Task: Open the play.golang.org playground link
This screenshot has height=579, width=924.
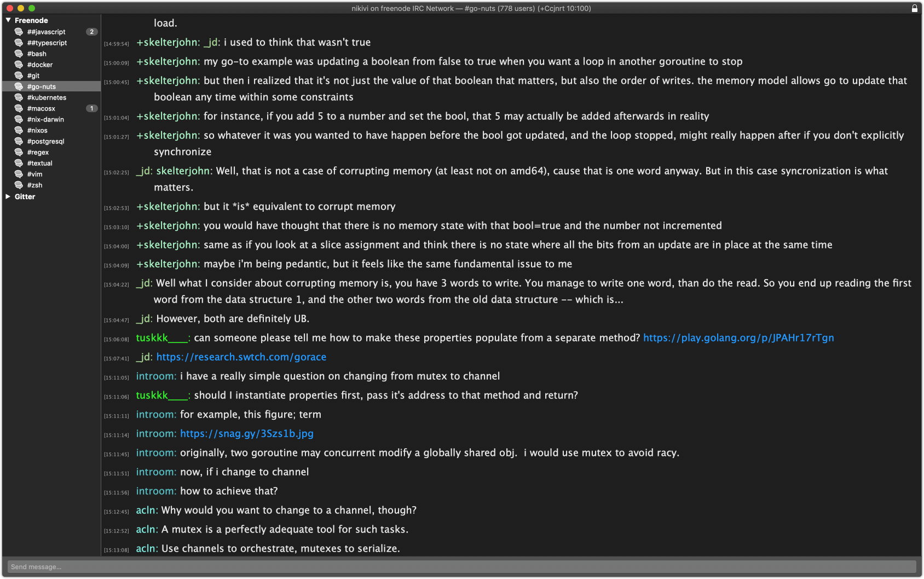Action: coord(738,338)
